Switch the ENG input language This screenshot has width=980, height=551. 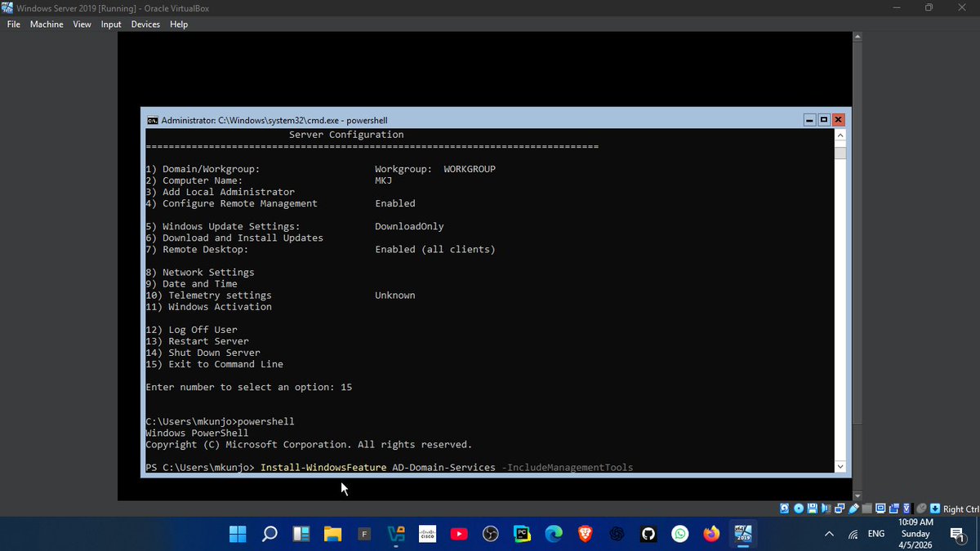pos(876,534)
